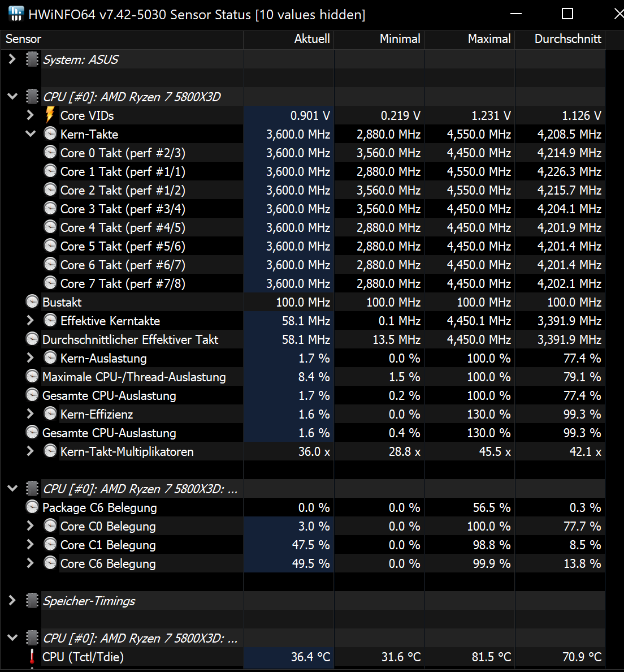Click the 36.4 °C current temperature value
This screenshot has width=624, height=672.
coord(310,657)
